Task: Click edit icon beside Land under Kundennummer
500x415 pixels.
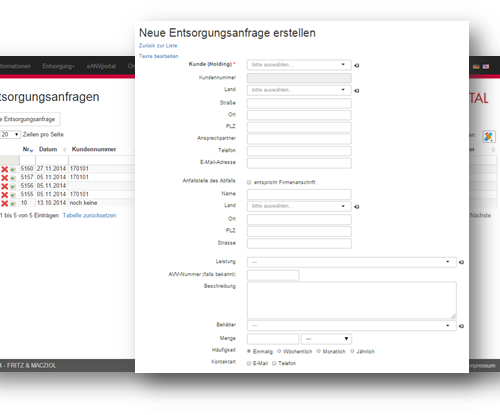Action: [x=357, y=91]
